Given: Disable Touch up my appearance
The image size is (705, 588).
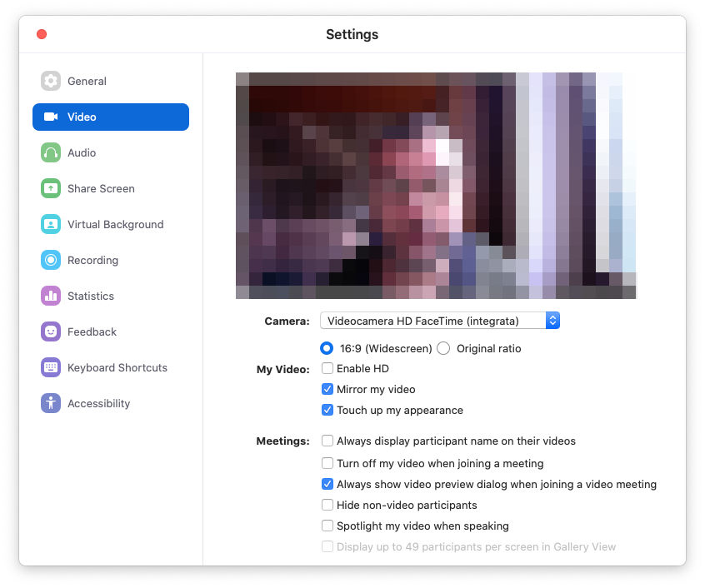Looking at the screenshot, I should click(x=328, y=410).
